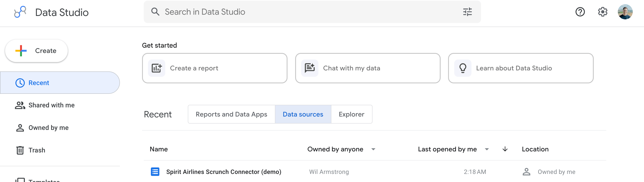Click the Get started heading
The image size is (644, 182).
[160, 45]
